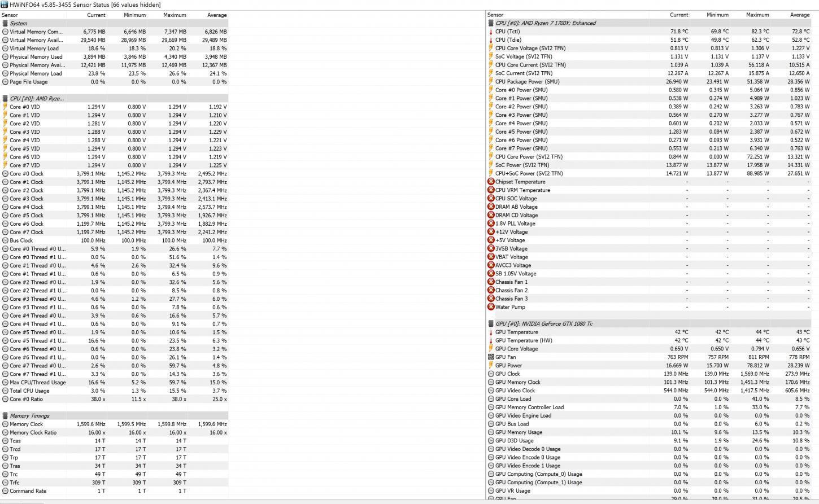This screenshot has width=819, height=504.
Task: Click the right panel Sensor column header
Action: click(x=568, y=15)
